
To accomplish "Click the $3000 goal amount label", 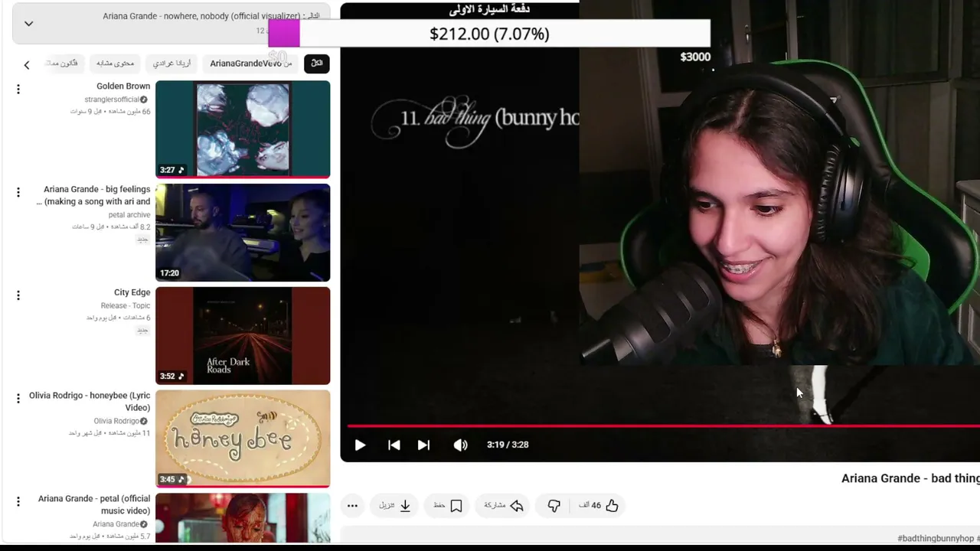I will (695, 57).
